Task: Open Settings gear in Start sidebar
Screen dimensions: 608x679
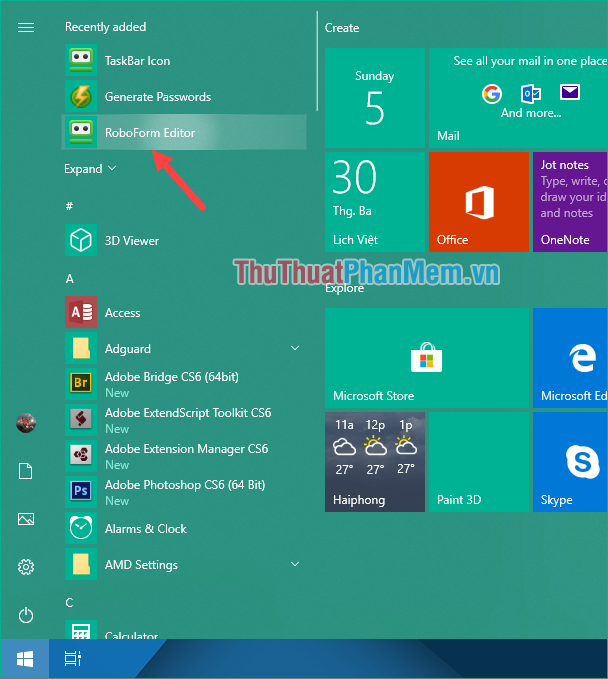Action: (26, 567)
